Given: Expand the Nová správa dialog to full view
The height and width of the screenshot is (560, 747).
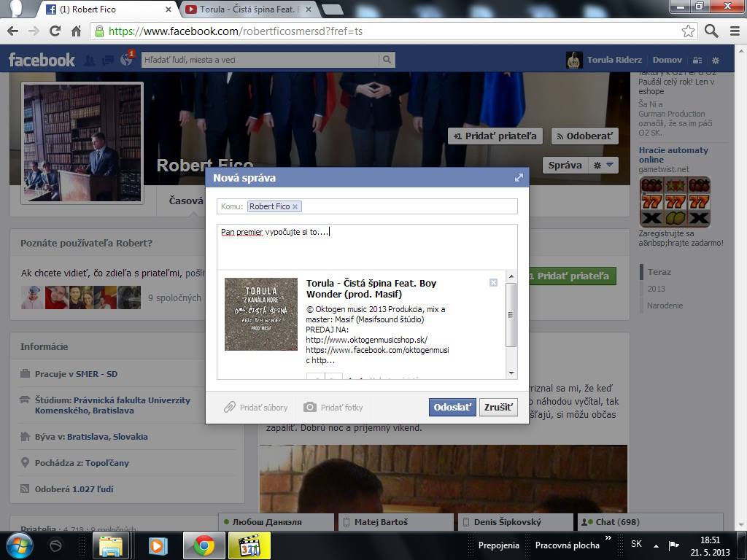Looking at the screenshot, I should click(519, 177).
